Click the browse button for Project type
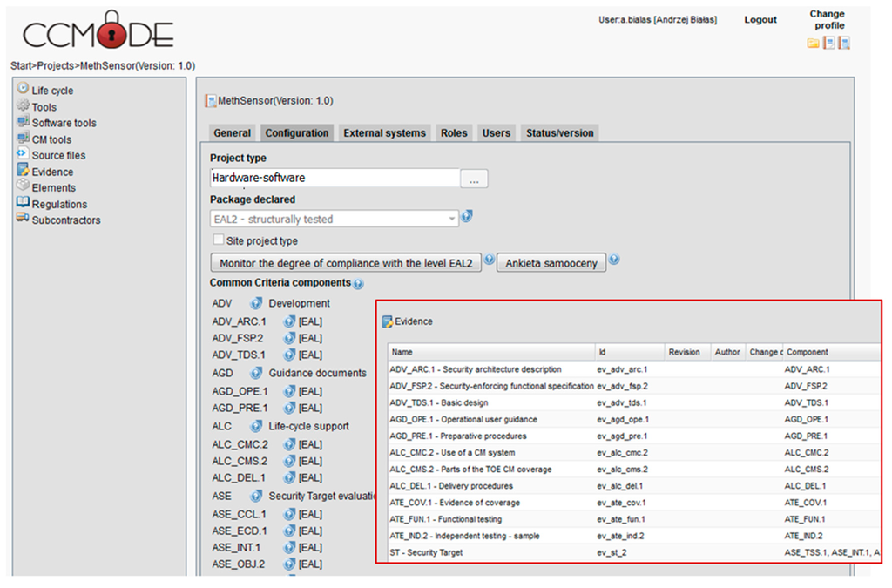 (x=474, y=179)
